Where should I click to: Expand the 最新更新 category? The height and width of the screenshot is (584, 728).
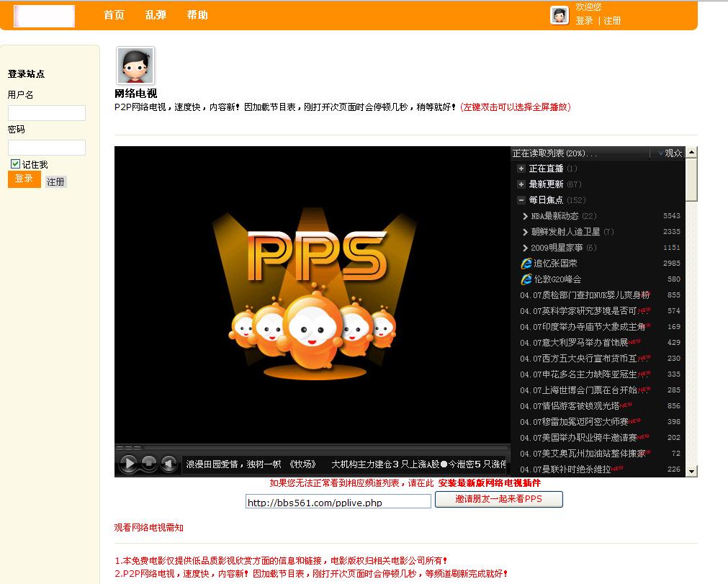point(521,184)
